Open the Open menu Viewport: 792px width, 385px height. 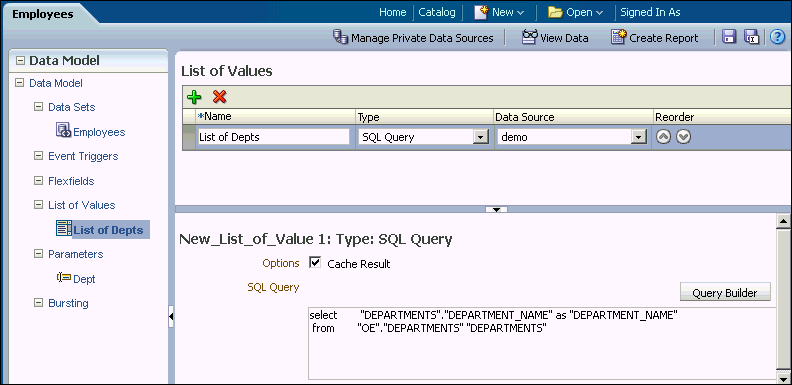coord(584,13)
